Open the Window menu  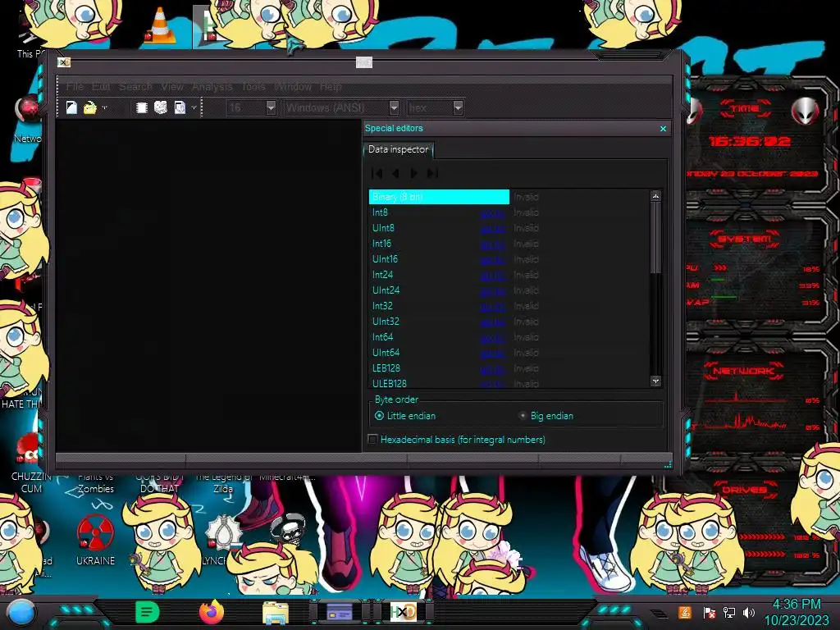[x=293, y=86]
